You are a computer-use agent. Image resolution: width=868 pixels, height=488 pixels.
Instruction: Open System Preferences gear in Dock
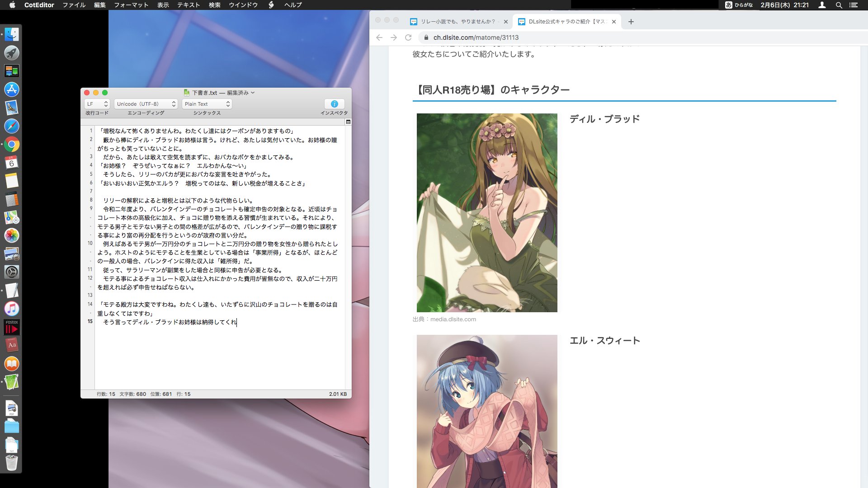[x=12, y=272]
